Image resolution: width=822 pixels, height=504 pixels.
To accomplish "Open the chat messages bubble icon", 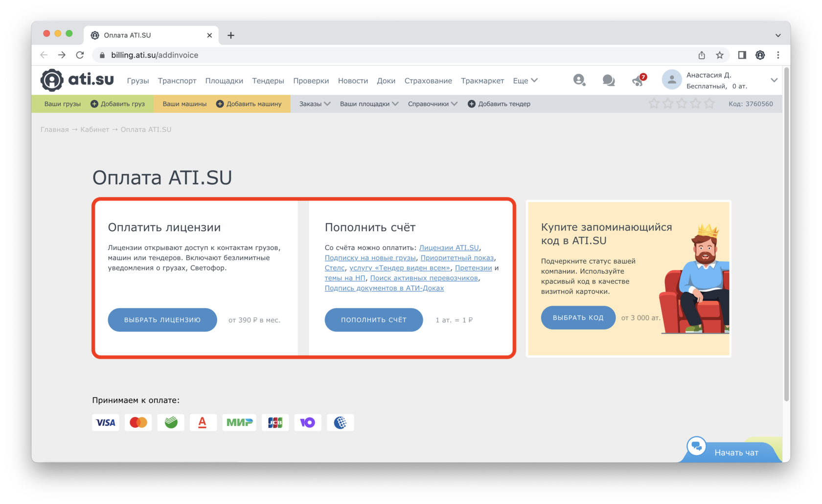I will point(608,80).
